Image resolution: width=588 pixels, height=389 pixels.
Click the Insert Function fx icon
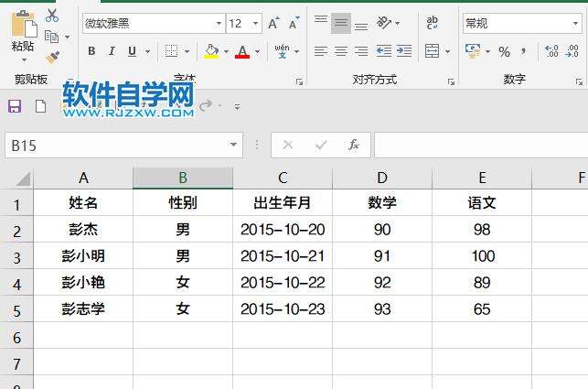354,145
